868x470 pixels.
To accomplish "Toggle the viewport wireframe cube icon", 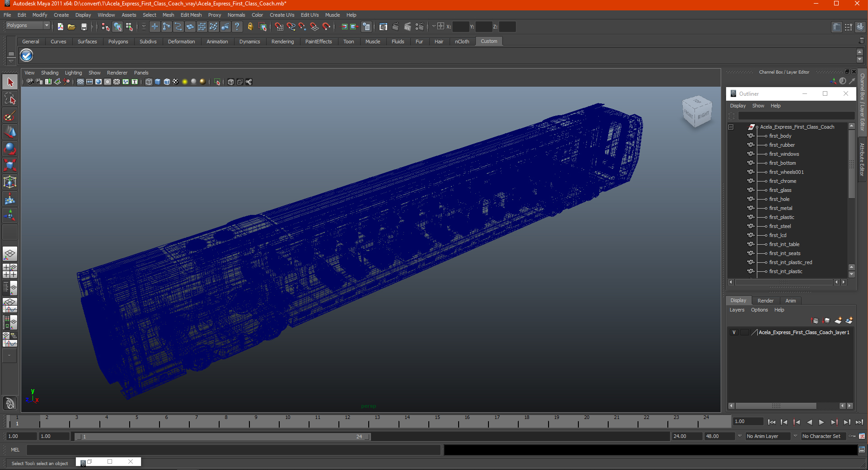I will 149,82.
